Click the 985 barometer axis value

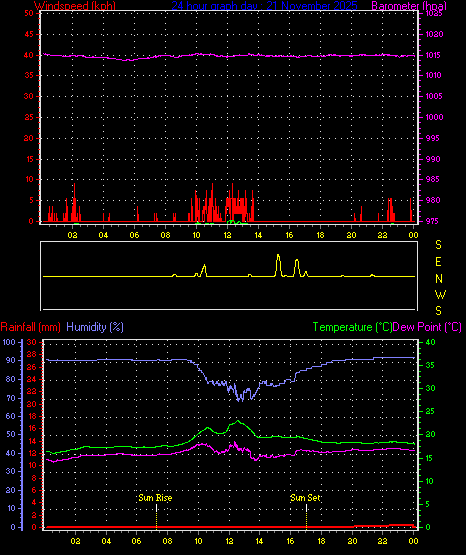433,179
